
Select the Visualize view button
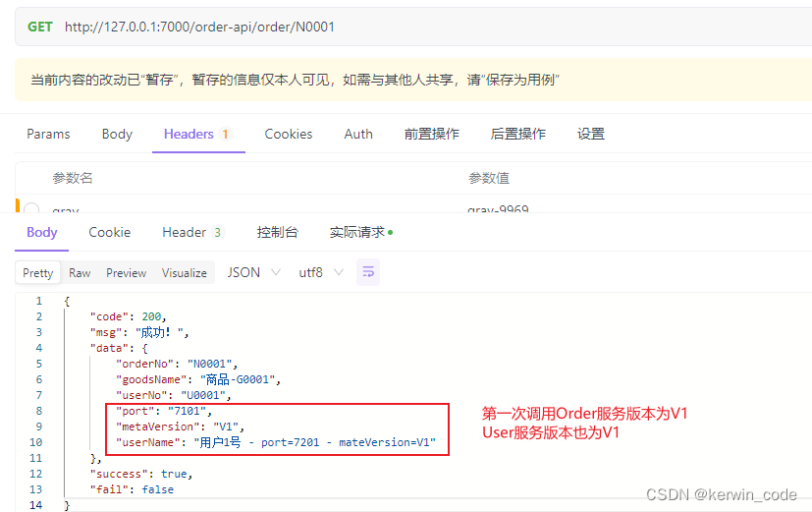[185, 272]
